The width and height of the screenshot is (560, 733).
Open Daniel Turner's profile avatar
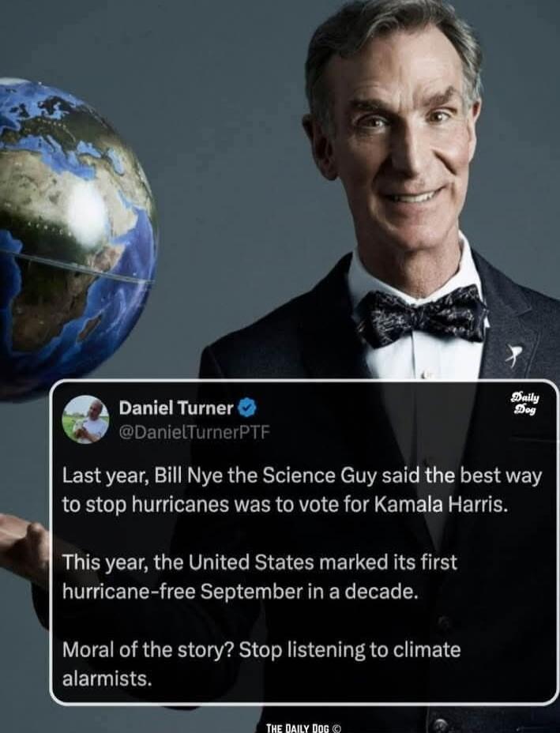pos(85,419)
